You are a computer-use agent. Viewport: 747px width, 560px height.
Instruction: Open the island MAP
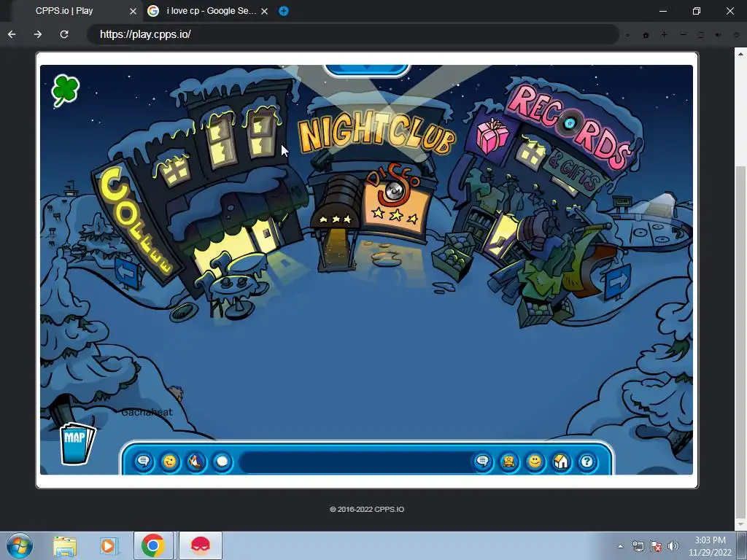pyautogui.click(x=77, y=443)
